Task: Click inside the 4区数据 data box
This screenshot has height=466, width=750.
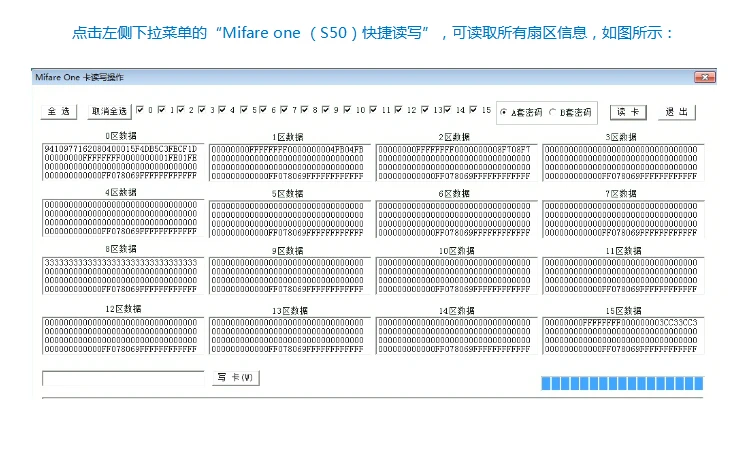Action: coord(123,218)
